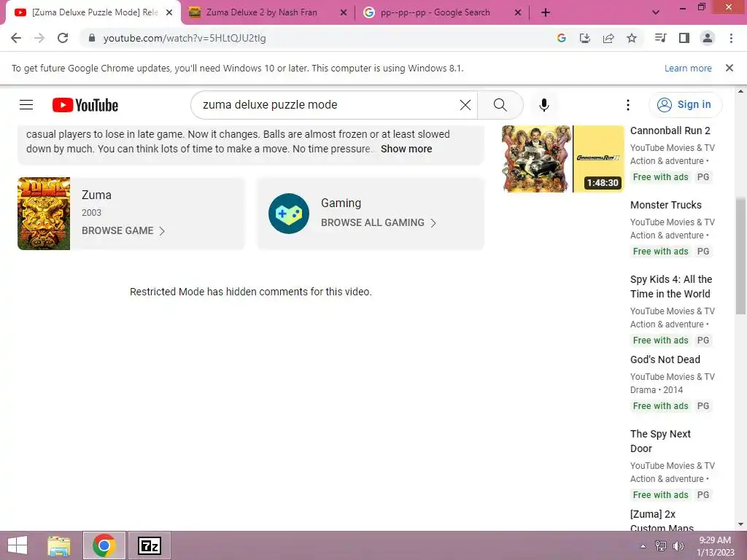Open the tab search dropdown chevron

[x=656, y=12]
